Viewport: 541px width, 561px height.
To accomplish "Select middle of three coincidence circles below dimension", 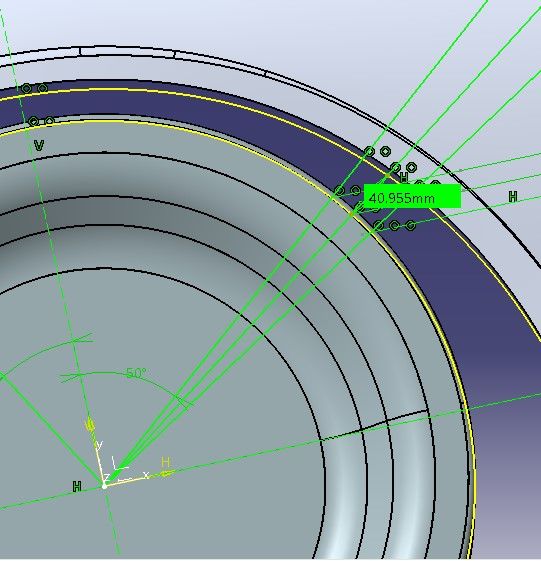I will tap(395, 225).
